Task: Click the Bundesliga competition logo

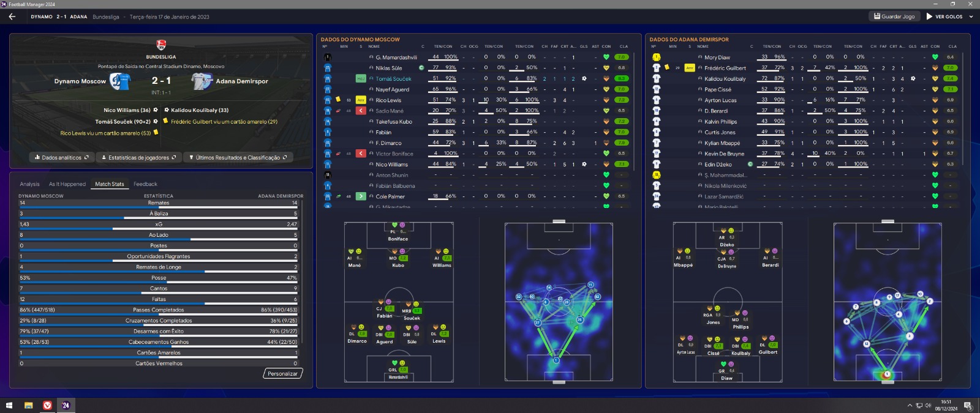Action: point(161,45)
